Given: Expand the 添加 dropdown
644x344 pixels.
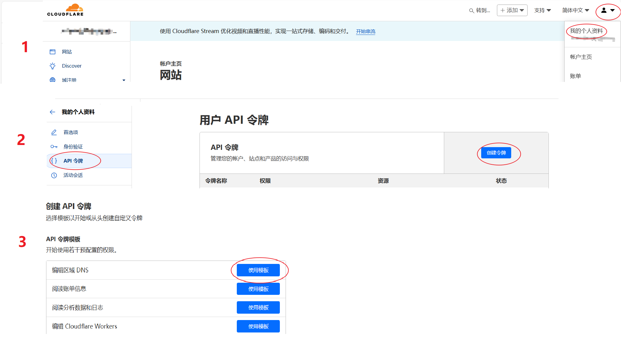Looking at the screenshot, I should (x=512, y=10).
